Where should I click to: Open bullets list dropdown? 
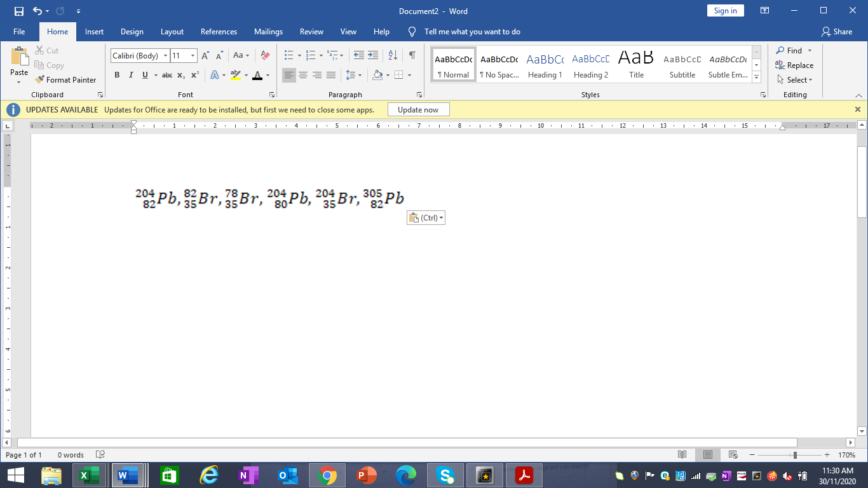pos(298,56)
